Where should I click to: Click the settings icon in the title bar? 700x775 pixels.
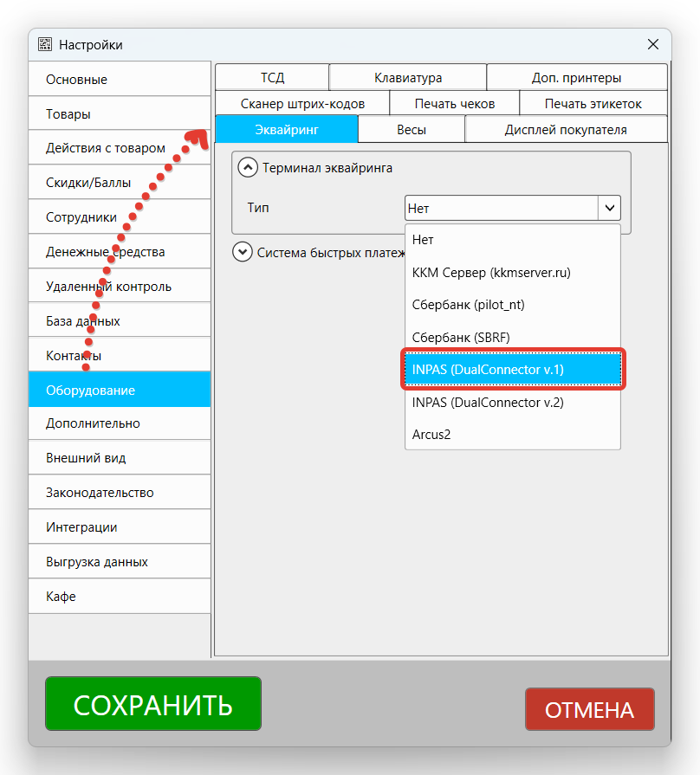coord(44,44)
